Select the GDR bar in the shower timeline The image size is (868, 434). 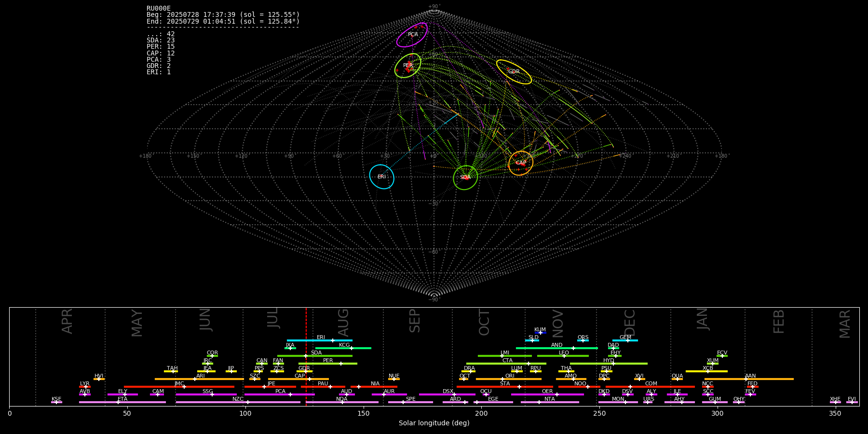click(x=304, y=371)
